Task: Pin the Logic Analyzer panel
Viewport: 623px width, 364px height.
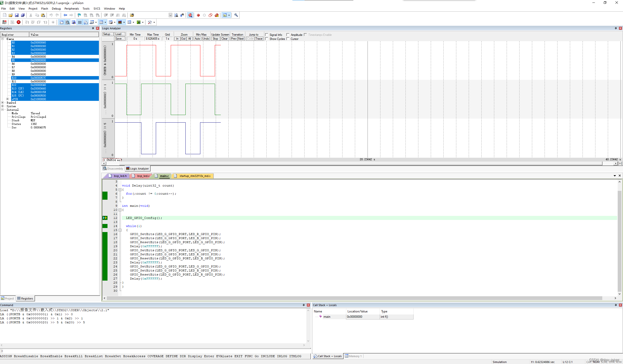Action: [x=616, y=28]
